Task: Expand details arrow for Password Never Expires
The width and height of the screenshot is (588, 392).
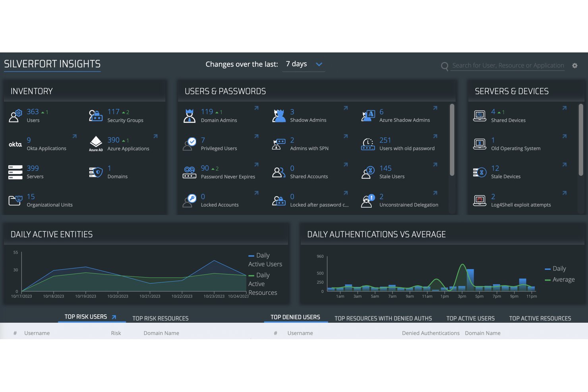Action: tap(256, 164)
